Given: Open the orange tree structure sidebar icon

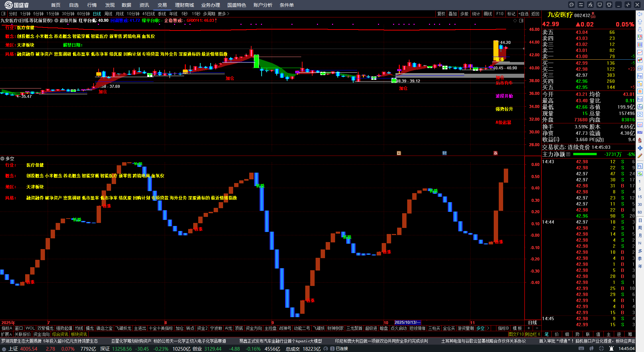Looking at the screenshot, I should (640, 84).
